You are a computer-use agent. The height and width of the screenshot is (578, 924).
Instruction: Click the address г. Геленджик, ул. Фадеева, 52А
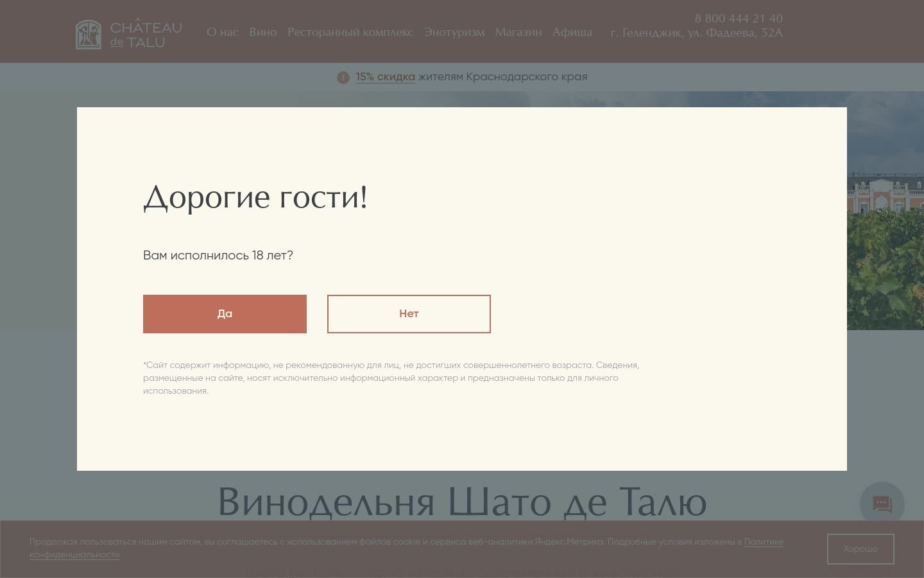pyautogui.click(x=697, y=33)
